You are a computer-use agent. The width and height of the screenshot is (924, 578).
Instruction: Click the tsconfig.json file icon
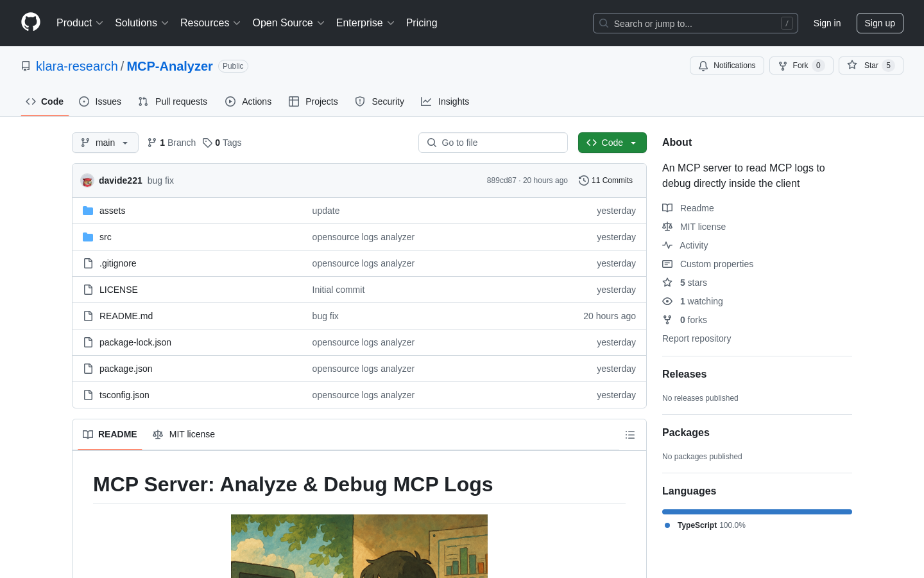[x=88, y=395]
